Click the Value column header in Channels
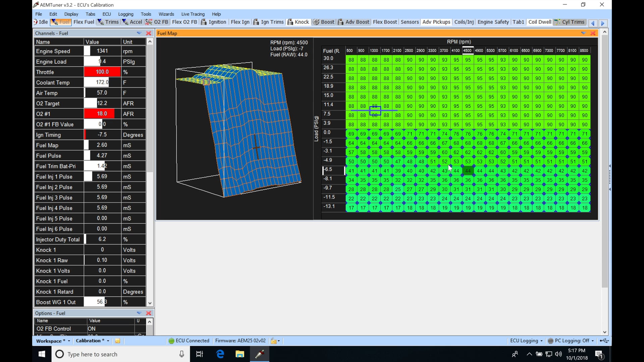The image size is (644, 362). point(102,42)
